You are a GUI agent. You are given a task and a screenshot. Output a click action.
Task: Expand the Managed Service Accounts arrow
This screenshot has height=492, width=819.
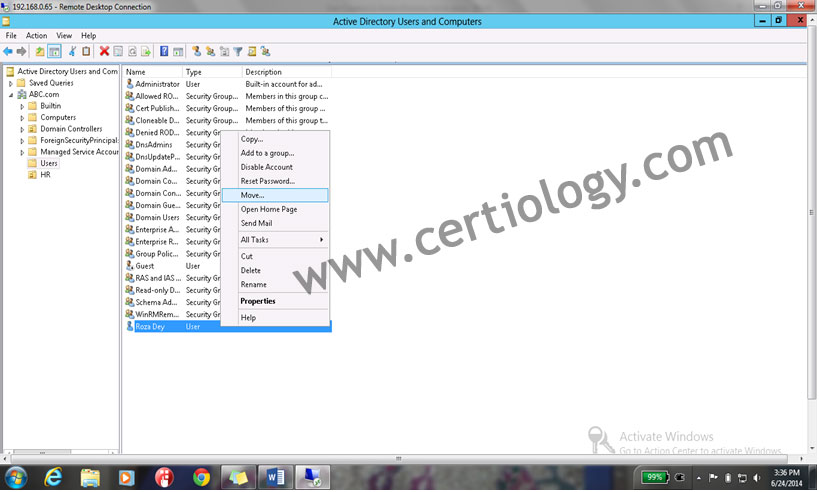(x=22, y=153)
